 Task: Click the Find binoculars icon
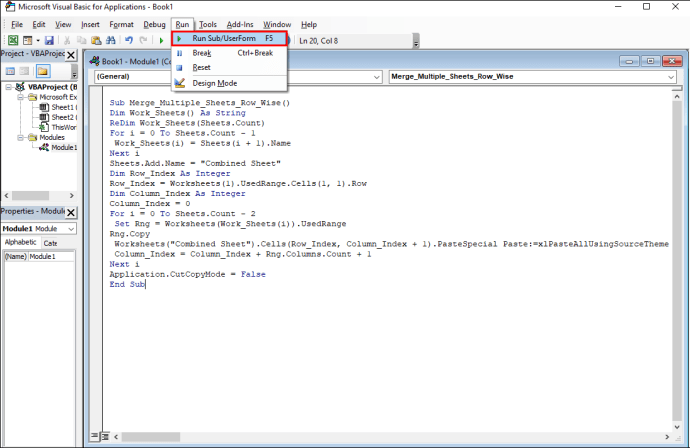[x=110, y=40]
